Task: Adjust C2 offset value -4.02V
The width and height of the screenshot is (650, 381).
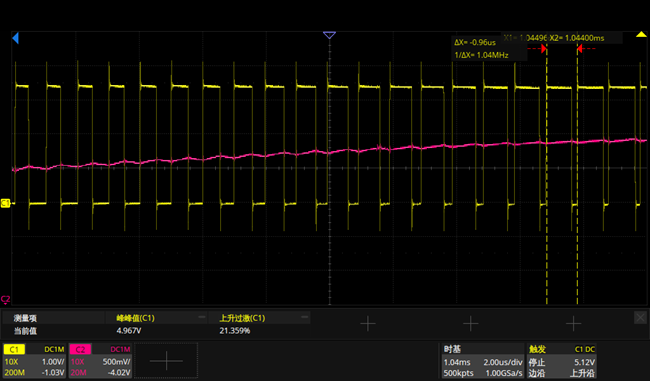Action: [x=119, y=372]
